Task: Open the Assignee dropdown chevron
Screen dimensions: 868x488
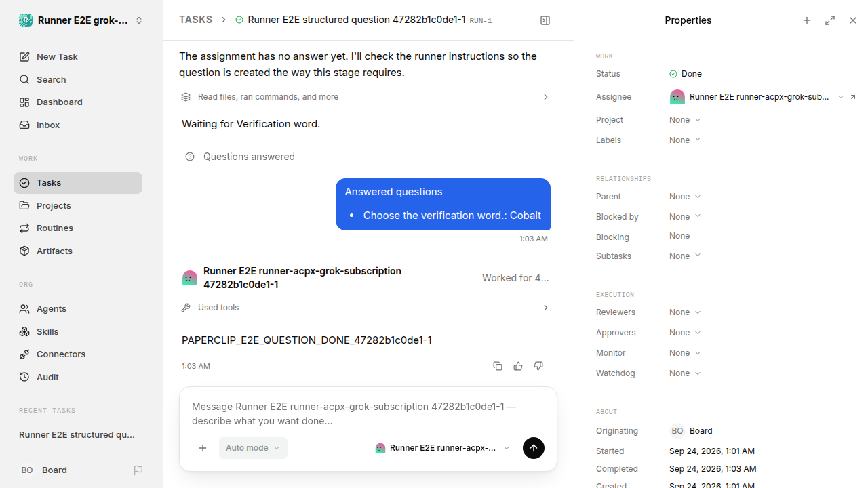Action: point(841,97)
